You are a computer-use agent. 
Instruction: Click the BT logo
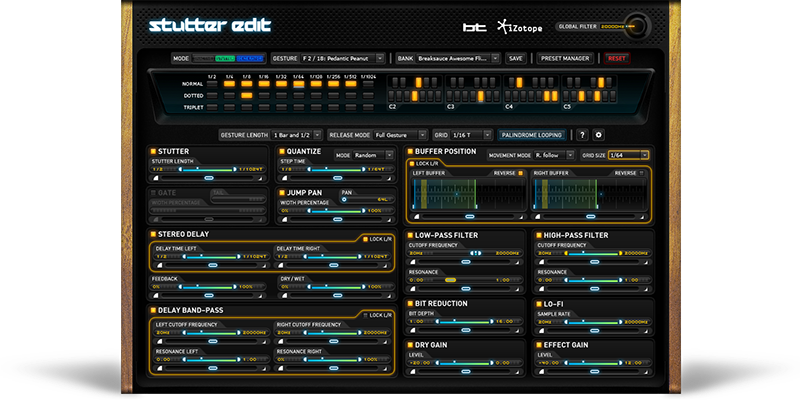[x=474, y=28]
